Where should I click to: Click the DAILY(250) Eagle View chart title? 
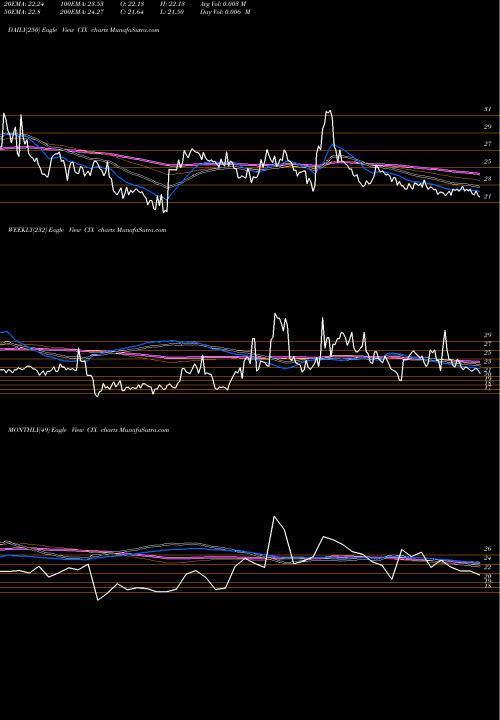84,30
